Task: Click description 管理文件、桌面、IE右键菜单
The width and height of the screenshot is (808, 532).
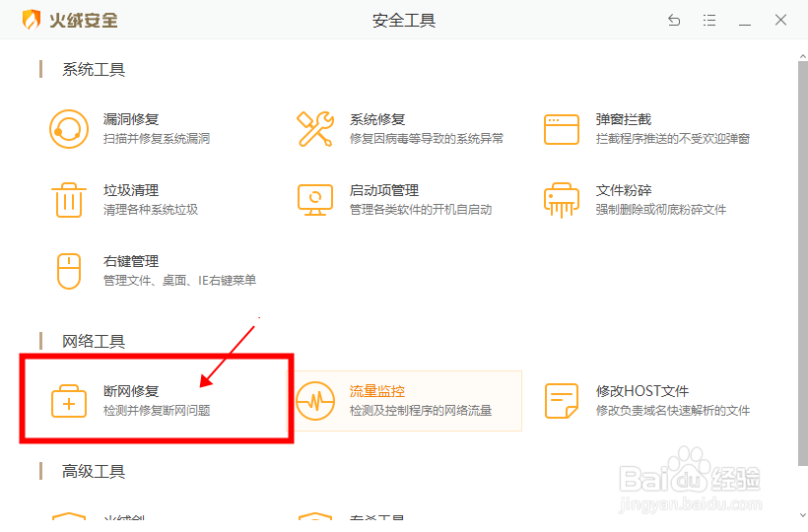Action: click(x=180, y=281)
